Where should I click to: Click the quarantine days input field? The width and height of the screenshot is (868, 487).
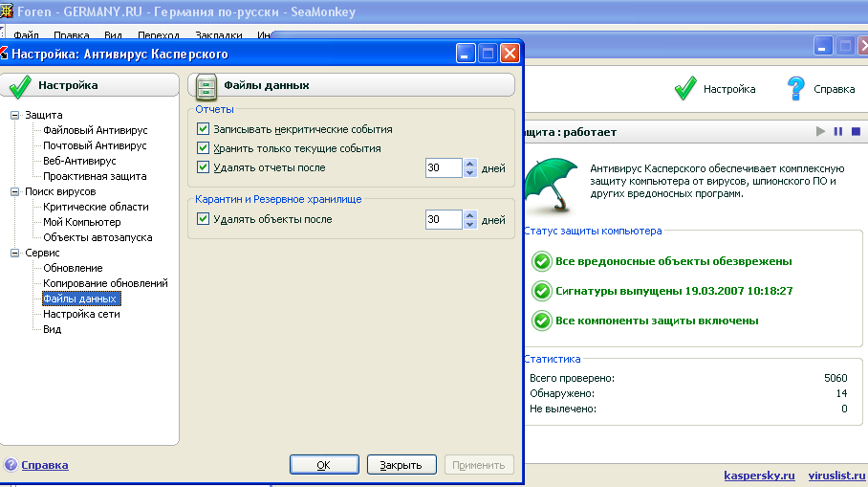445,219
